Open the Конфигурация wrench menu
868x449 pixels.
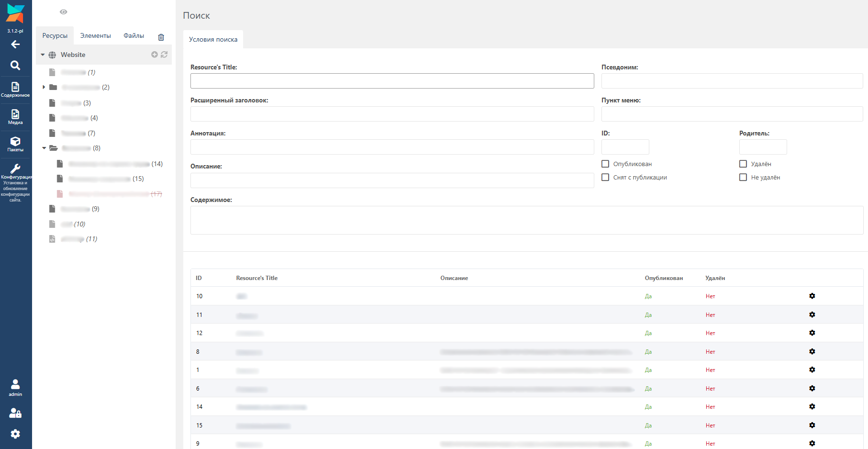[15, 170]
